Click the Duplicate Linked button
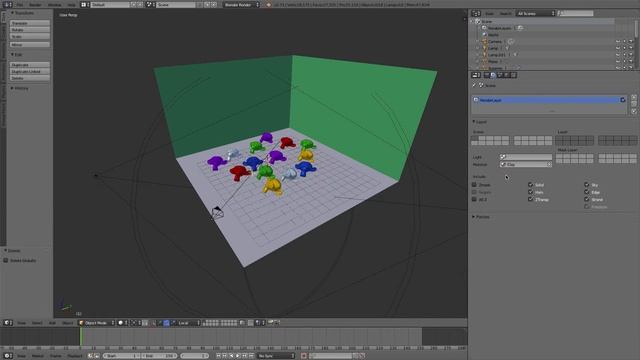The width and height of the screenshot is (640, 360). [30, 71]
